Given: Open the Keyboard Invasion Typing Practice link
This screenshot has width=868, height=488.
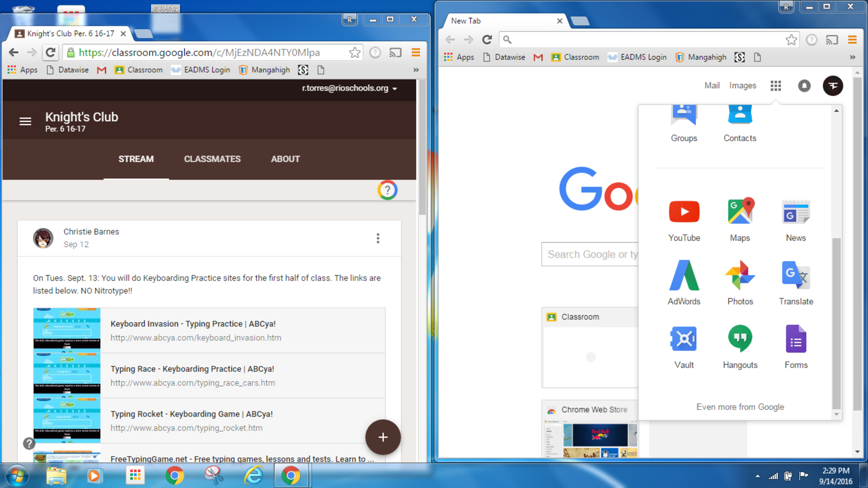Looking at the screenshot, I should pos(193,324).
